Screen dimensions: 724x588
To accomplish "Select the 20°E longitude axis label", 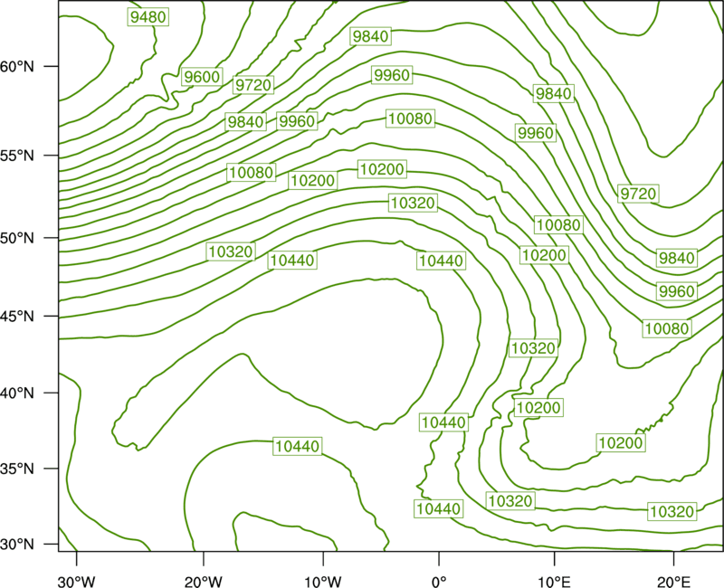I will tap(673, 582).
